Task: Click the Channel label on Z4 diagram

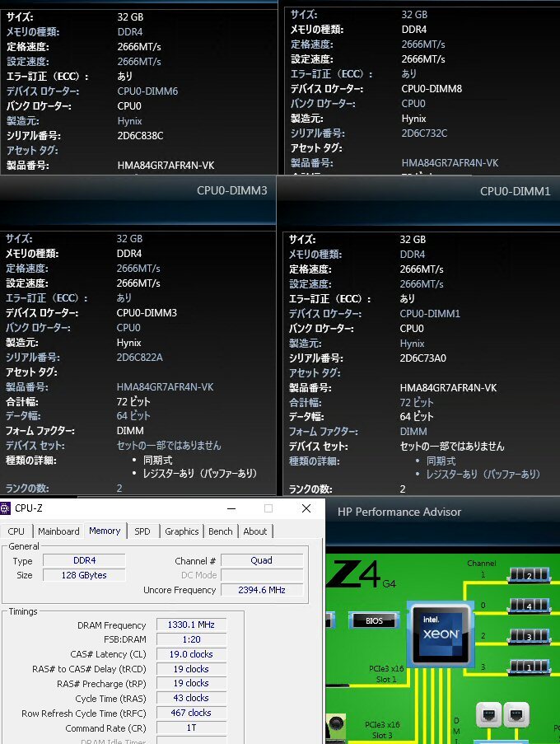Action: (x=481, y=564)
